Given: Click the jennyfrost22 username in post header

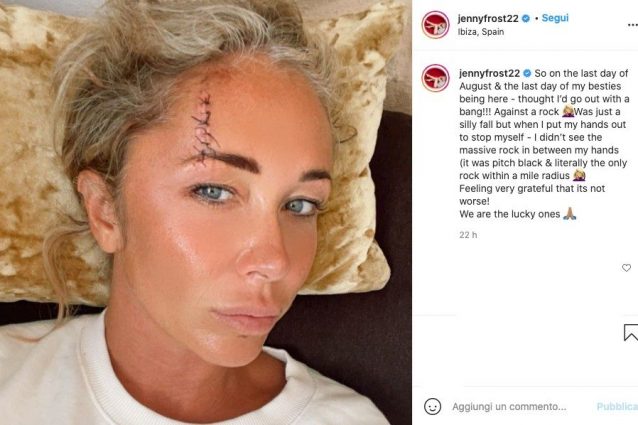Looking at the screenshot, I should point(488,18).
